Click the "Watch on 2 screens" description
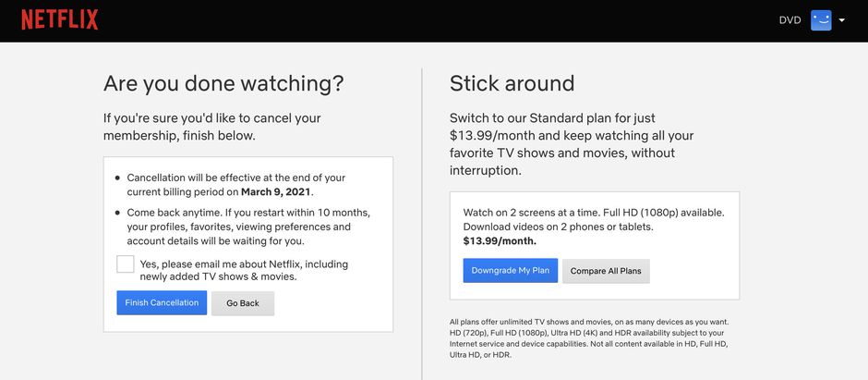Screen dimensions: 868x380 (593, 219)
